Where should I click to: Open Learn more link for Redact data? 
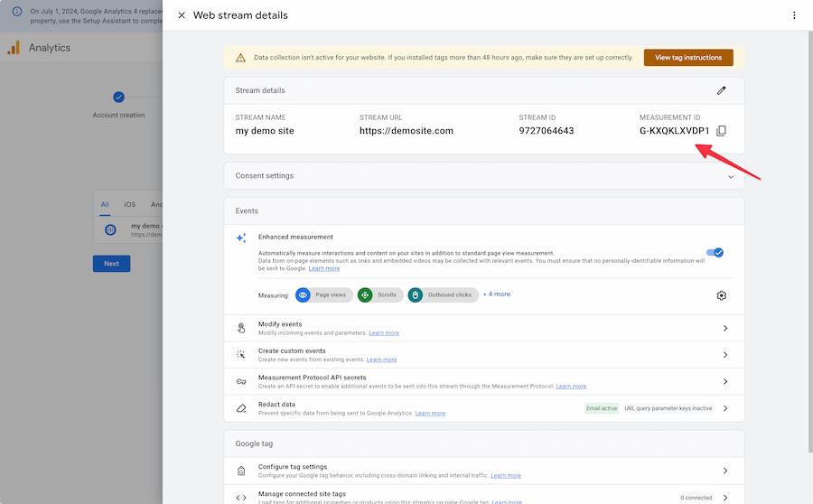pos(430,414)
